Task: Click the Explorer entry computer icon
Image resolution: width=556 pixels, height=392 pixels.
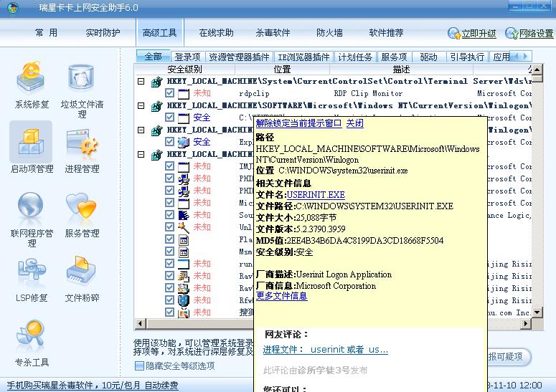Action: click(x=184, y=143)
